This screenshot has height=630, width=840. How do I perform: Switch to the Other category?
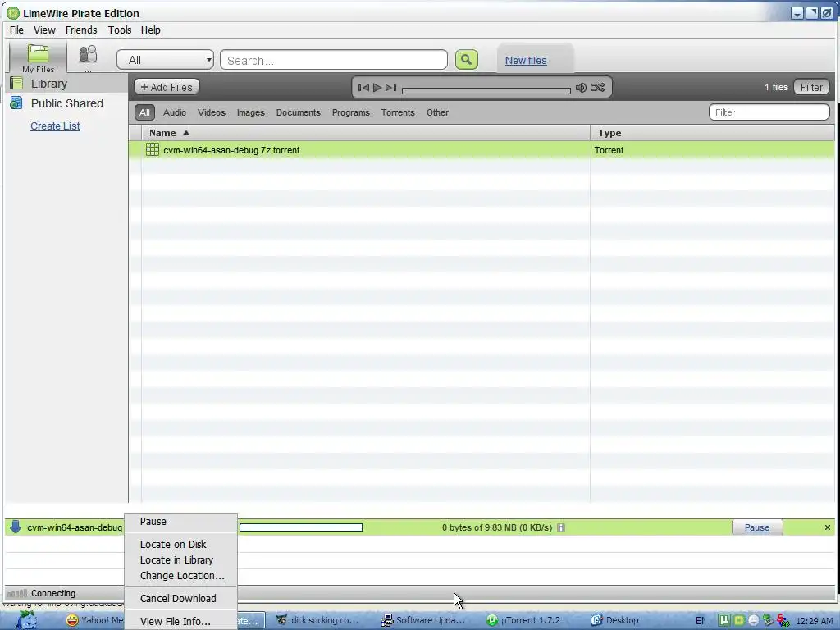pos(437,112)
